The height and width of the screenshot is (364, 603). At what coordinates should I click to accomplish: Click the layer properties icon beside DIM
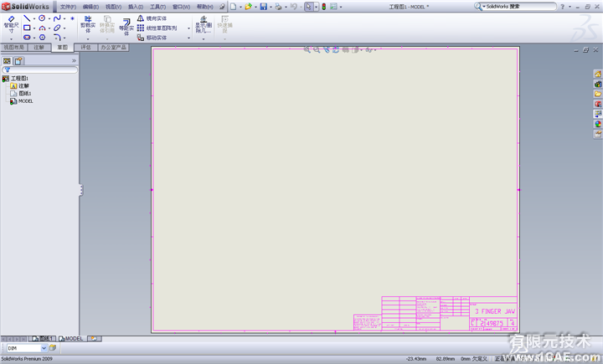pos(52,348)
